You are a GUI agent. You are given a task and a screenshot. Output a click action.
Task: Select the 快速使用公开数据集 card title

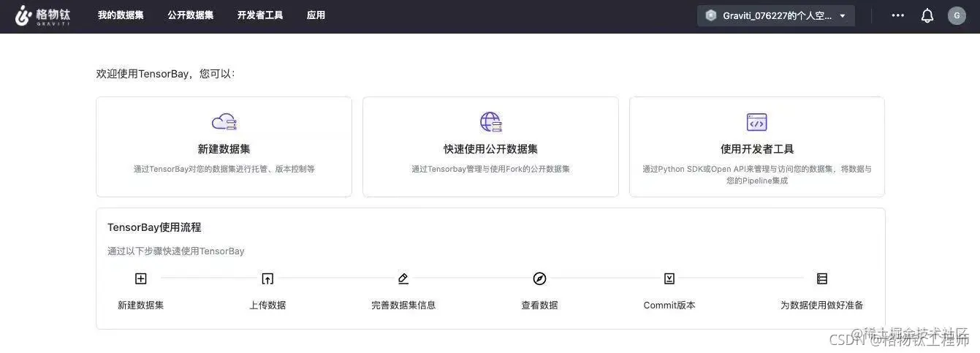click(x=490, y=149)
